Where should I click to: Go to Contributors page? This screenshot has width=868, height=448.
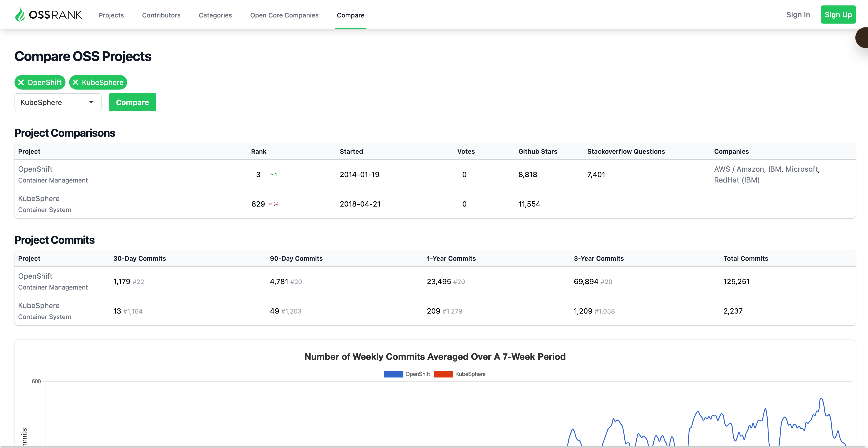point(161,15)
